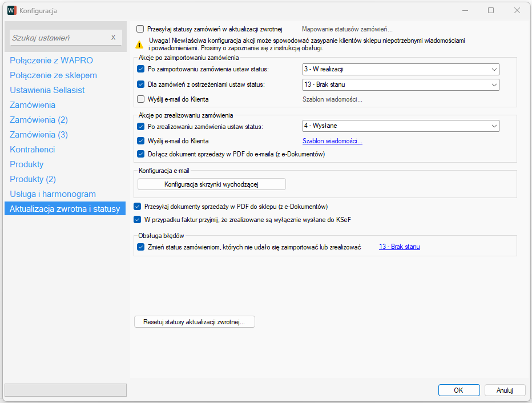
Task: Click the '13 - Brak stanu' error status link
Action: (x=400, y=247)
